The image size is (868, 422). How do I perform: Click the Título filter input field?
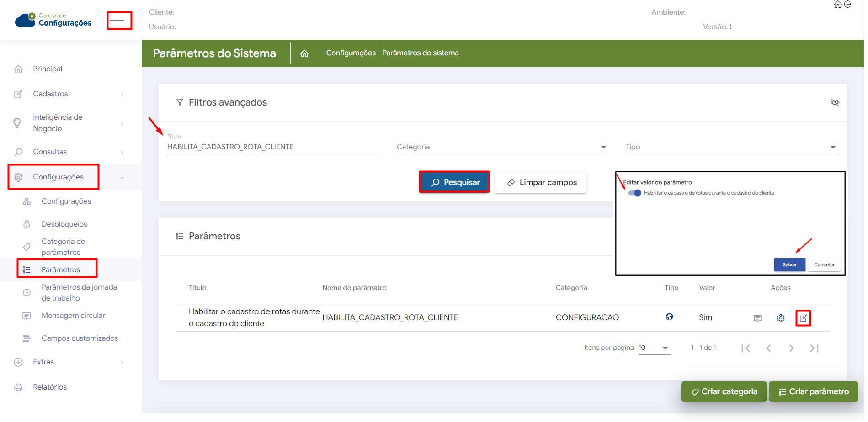[x=273, y=147]
